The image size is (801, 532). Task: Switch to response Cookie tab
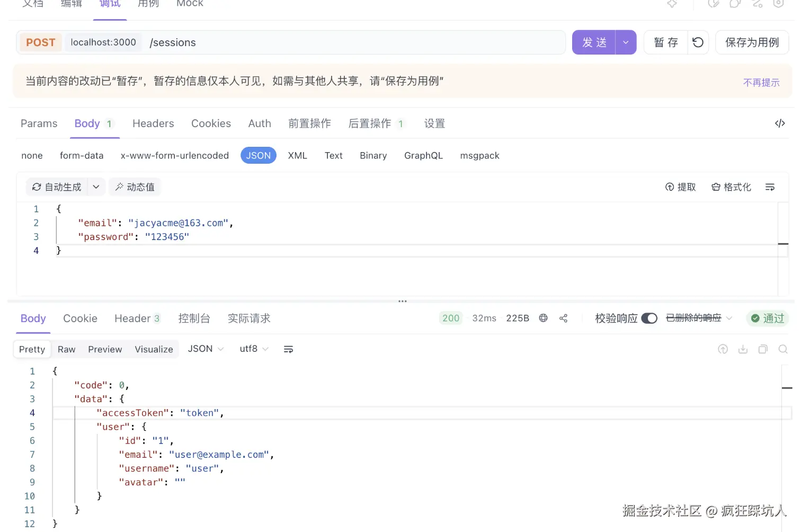80,318
